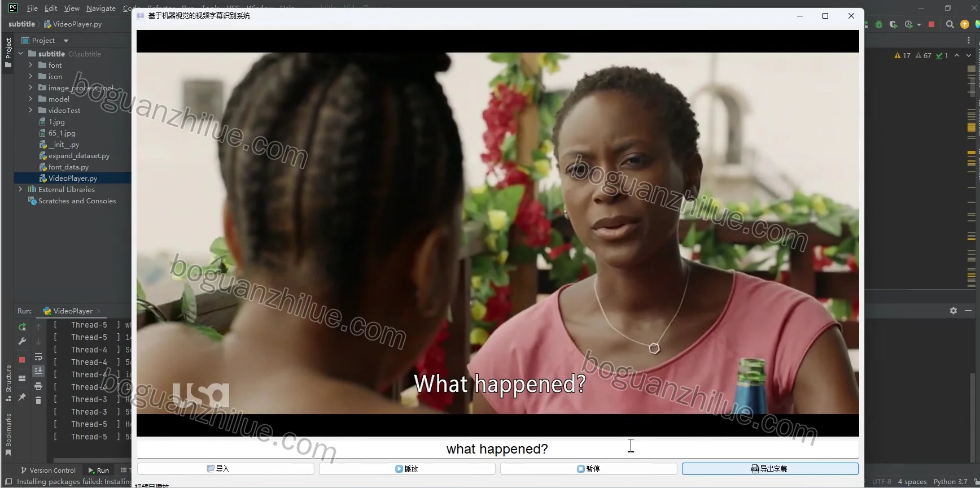
Task: Open the profiler options dropdown arrow
Action: pyautogui.click(x=919, y=25)
